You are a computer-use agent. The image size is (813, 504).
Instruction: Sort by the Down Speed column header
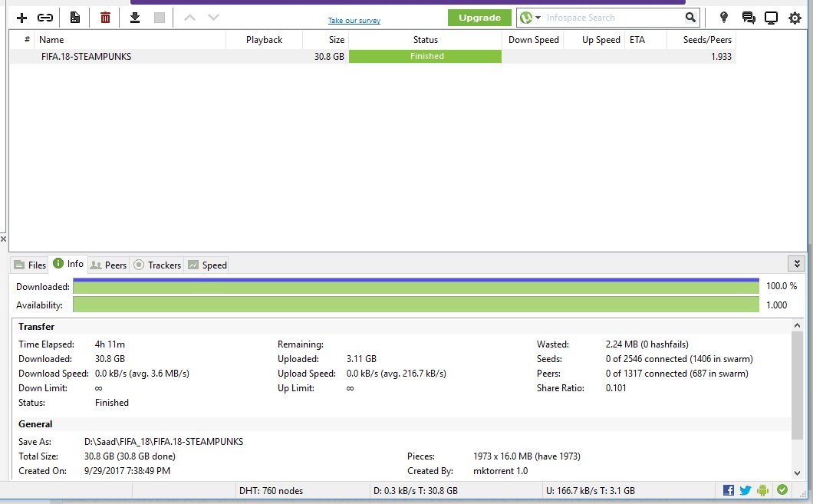tap(533, 40)
